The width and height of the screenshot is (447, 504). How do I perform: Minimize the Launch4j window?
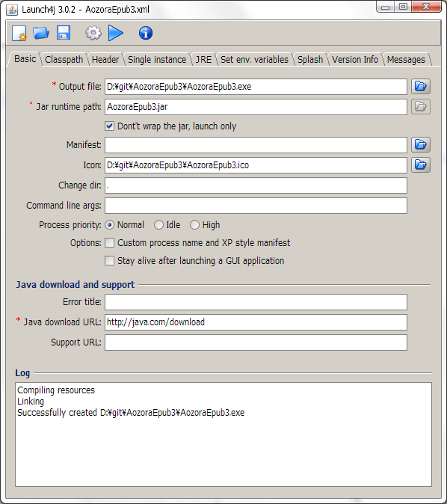pos(385,7)
